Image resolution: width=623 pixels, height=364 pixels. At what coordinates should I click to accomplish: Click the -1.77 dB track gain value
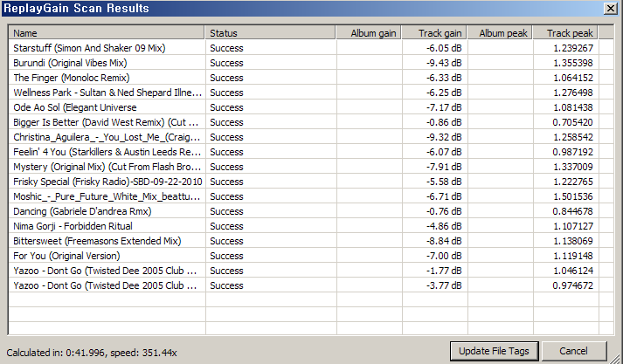[444, 271]
